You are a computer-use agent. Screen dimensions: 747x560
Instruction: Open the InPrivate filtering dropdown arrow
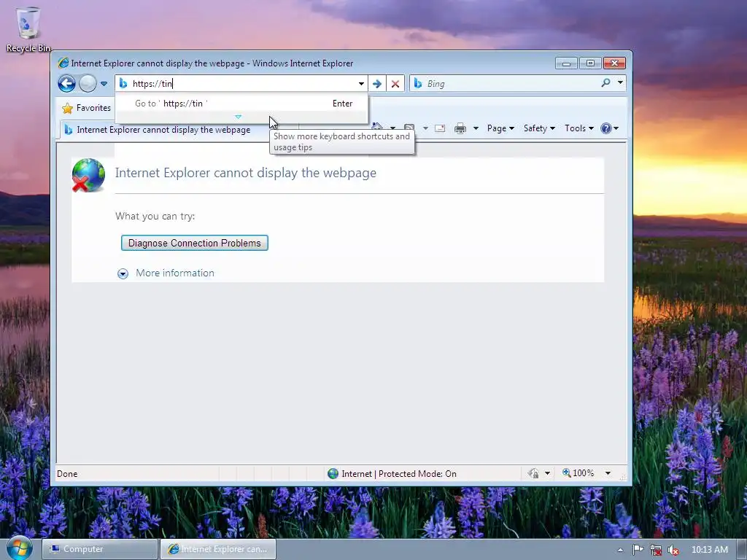coord(547,473)
